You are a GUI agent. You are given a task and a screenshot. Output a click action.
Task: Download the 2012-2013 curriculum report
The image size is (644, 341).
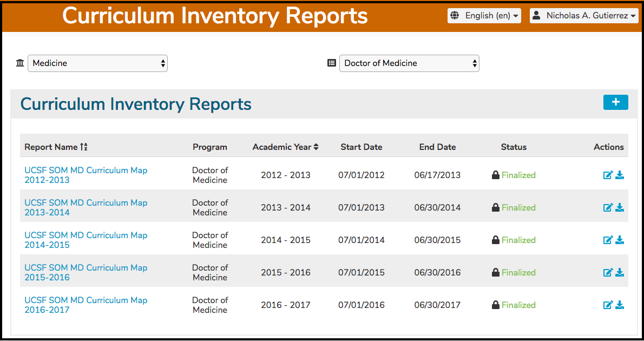[620, 175]
